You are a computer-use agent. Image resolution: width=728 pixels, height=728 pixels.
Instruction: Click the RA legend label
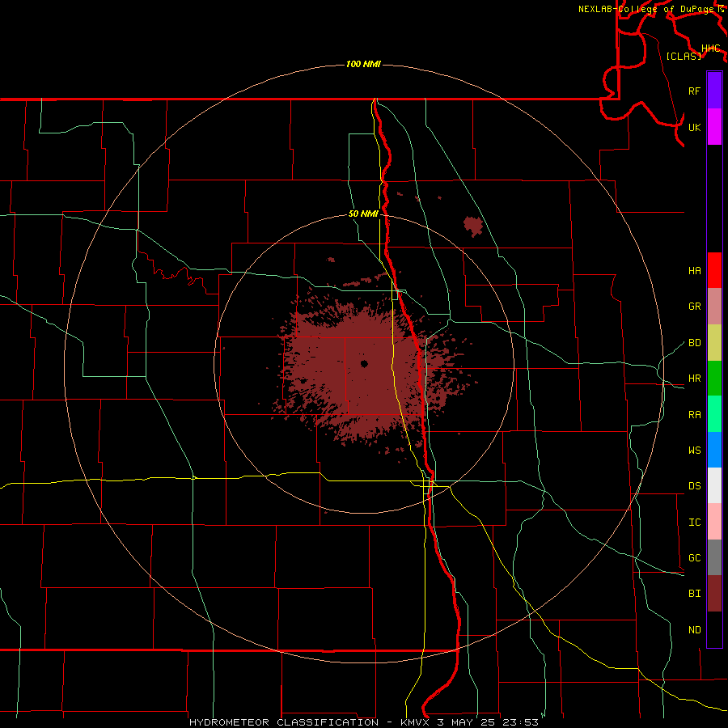pyautogui.click(x=694, y=415)
